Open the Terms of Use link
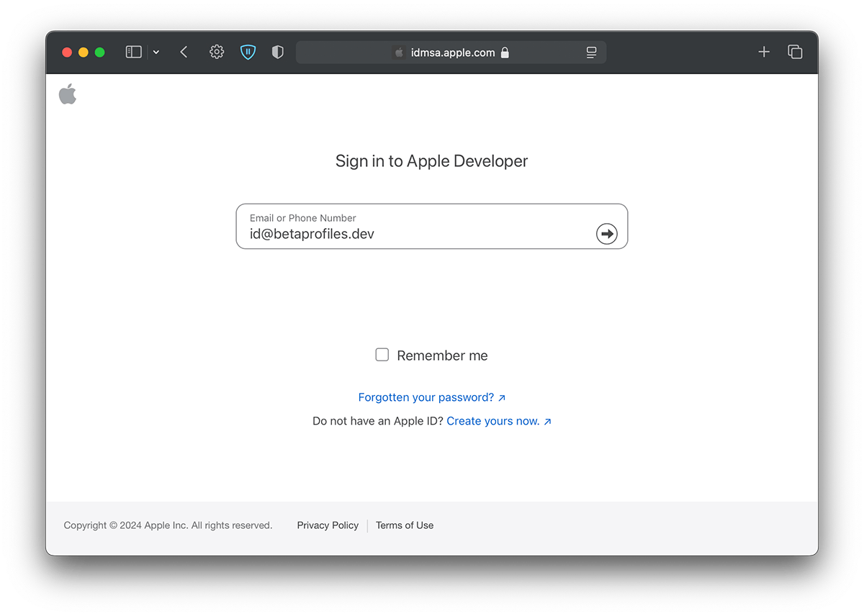 (405, 525)
